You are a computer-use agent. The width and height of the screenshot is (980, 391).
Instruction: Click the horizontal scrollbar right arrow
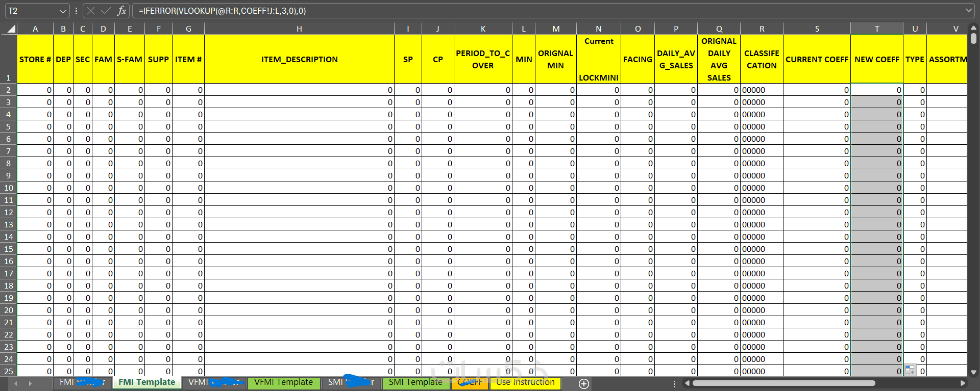963,383
